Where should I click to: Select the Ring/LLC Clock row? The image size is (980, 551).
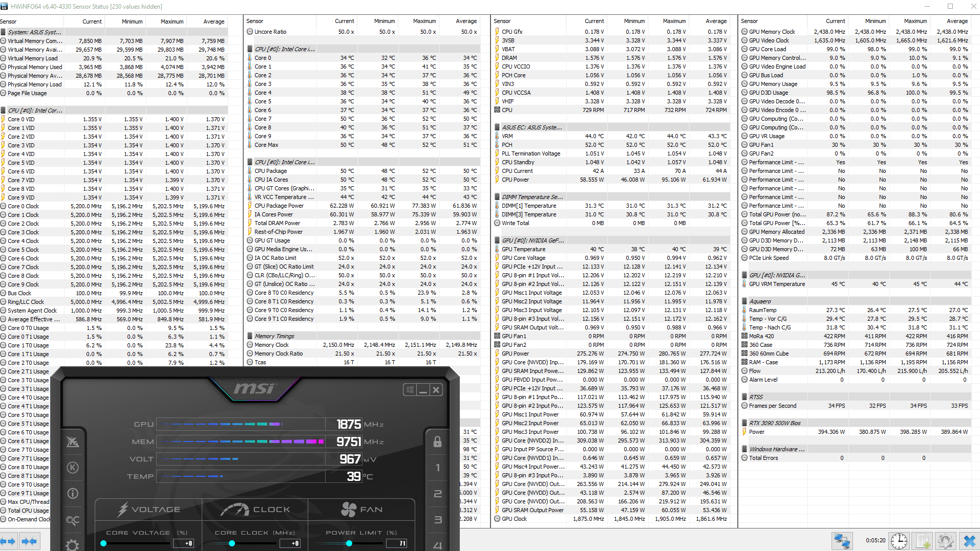113,302
